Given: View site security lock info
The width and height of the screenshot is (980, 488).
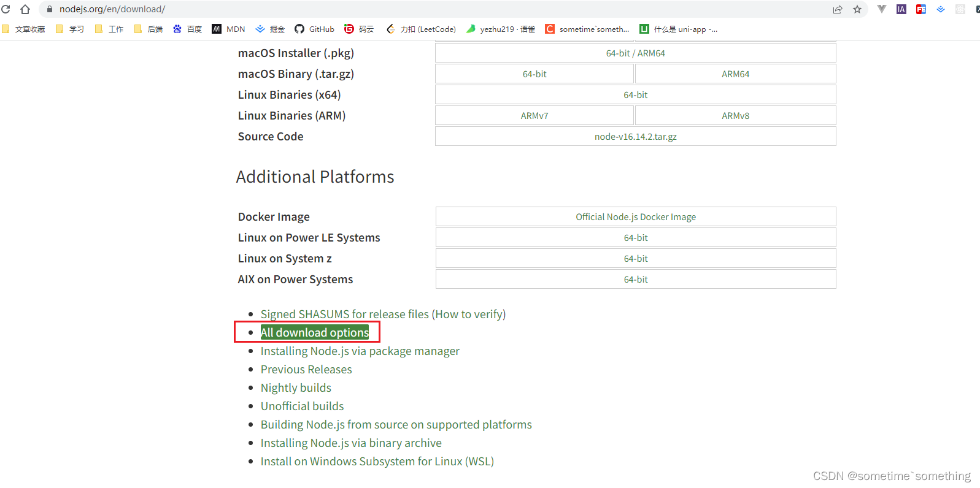Looking at the screenshot, I should tap(50, 9).
